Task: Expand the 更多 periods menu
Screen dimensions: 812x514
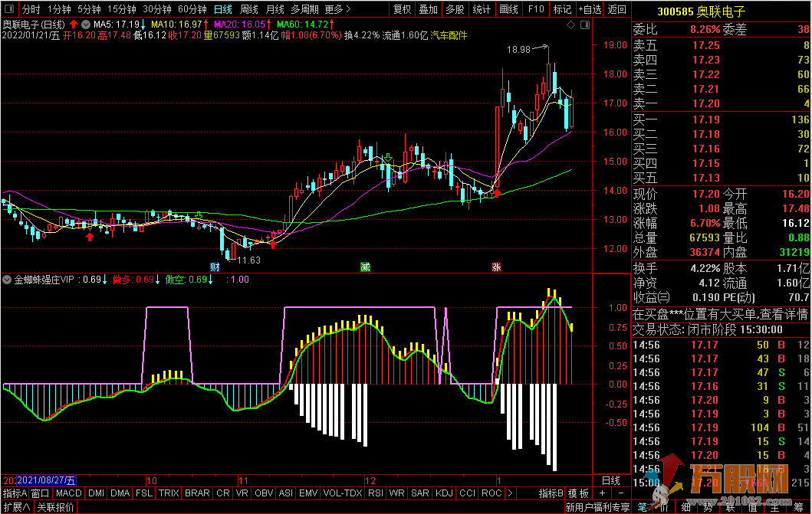Action: click(337, 9)
